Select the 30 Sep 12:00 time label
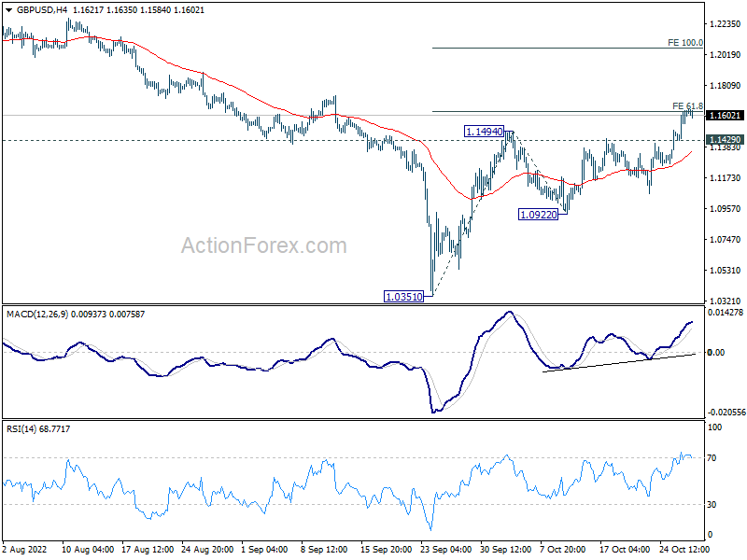The width and height of the screenshot is (747, 560). point(505,550)
